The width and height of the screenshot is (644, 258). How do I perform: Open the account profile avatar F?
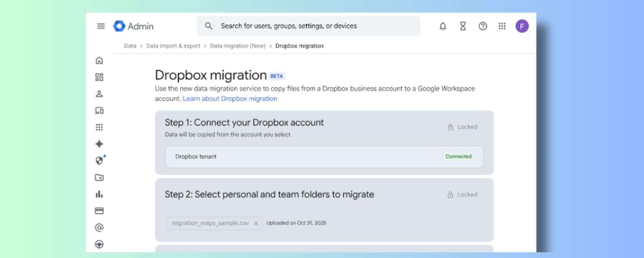(x=522, y=26)
